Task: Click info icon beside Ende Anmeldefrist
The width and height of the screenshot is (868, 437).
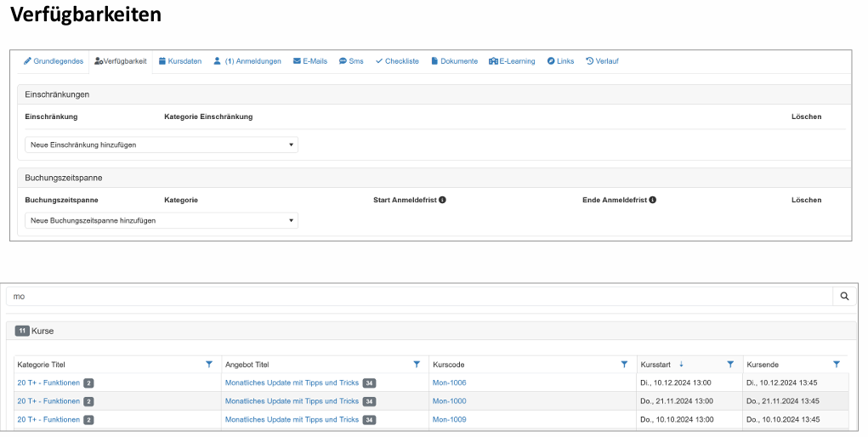Action: click(x=653, y=200)
